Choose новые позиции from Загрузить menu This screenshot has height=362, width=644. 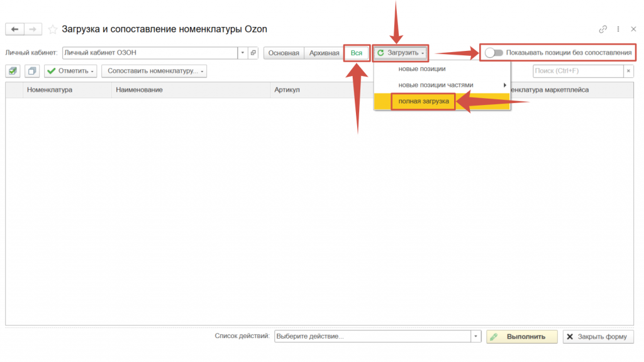[x=422, y=69]
